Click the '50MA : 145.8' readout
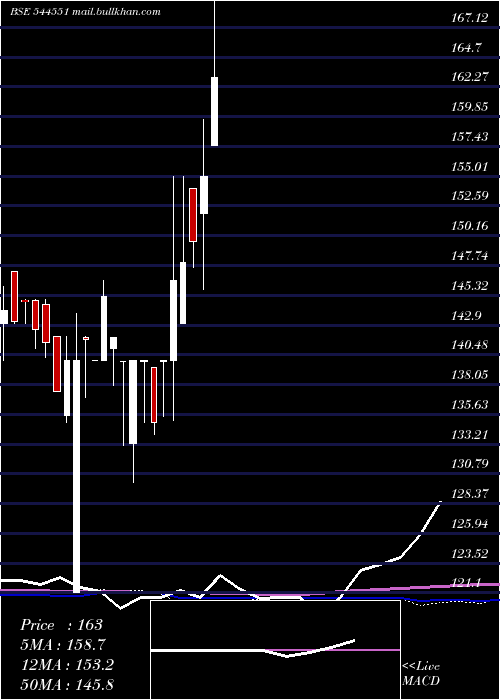Screen dimensions: 500x700 click(x=67, y=684)
